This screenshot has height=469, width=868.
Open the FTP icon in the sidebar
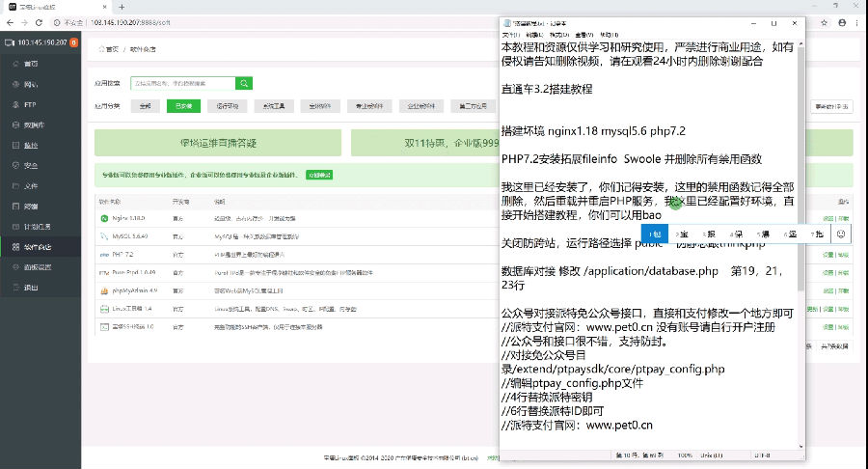(16, 104)
